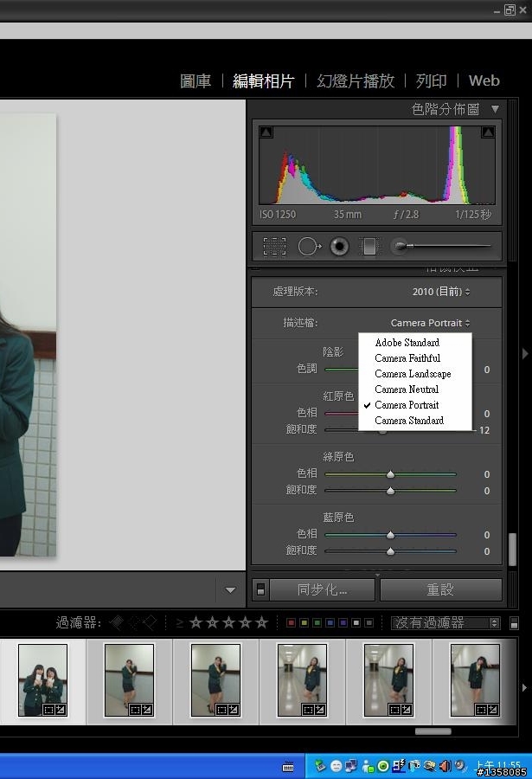Select the Graduated Filter tool
The image size is (532, 779).
pyautogui.click(x=369, y=247)
